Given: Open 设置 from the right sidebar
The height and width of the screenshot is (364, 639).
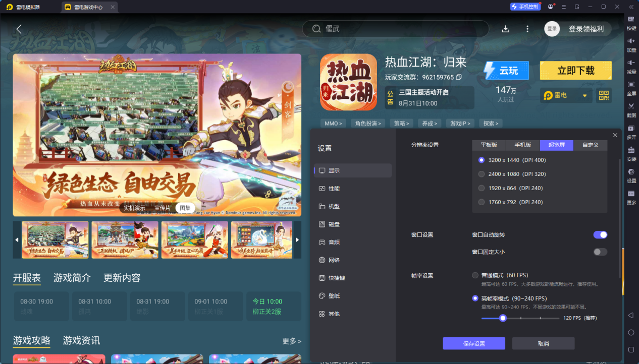Looking at the screenshot, I should coord(631,171).
